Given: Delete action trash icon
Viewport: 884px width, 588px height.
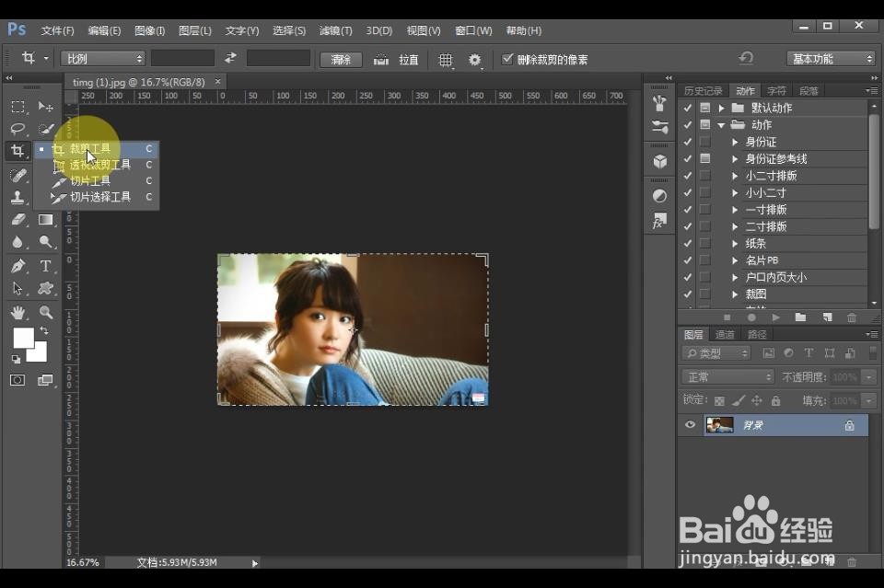Looking at the screenshot, I should click(852, 317).
